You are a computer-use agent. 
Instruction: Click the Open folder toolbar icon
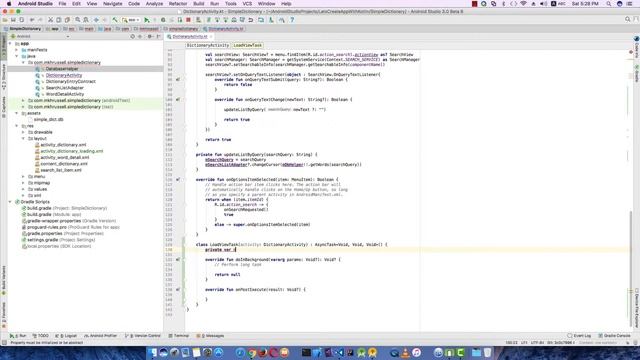5,20
